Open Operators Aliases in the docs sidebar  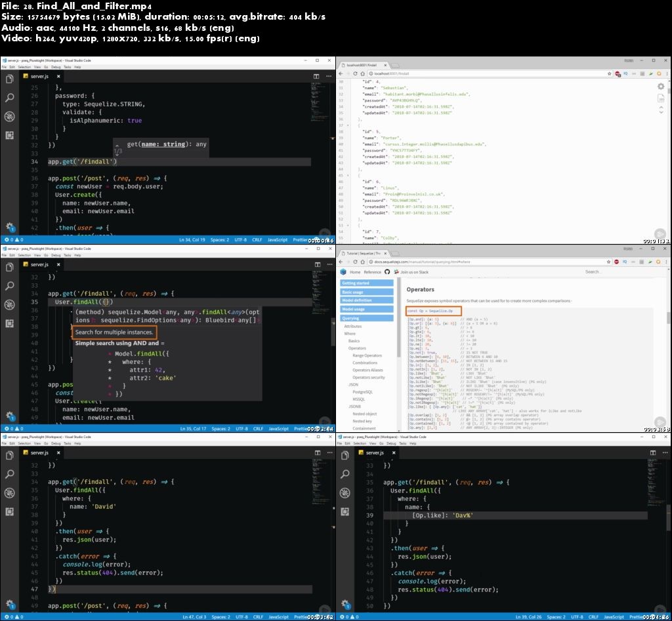367,370
